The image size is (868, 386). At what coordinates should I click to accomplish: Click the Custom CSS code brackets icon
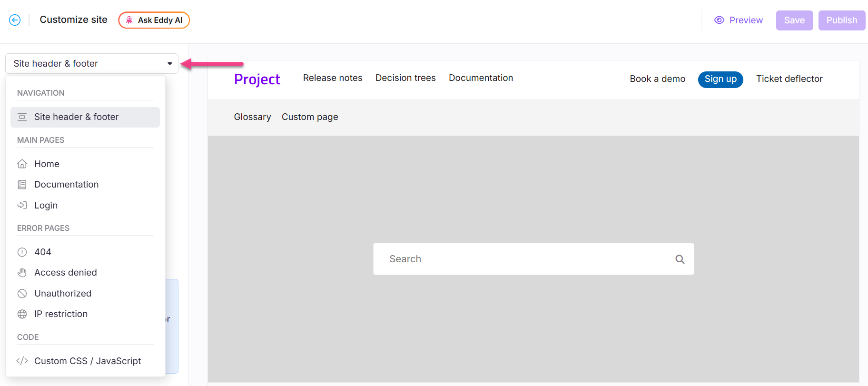click(22, 361)
